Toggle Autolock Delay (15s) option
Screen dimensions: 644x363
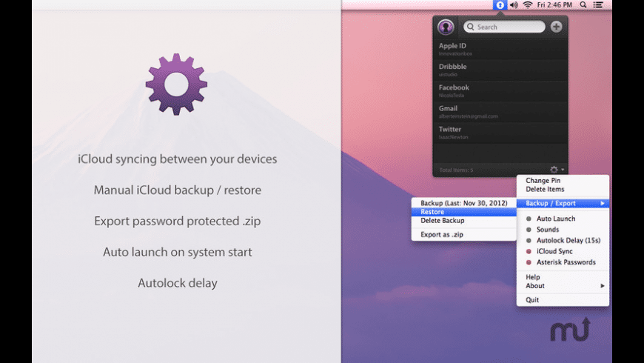coord(563,240)
